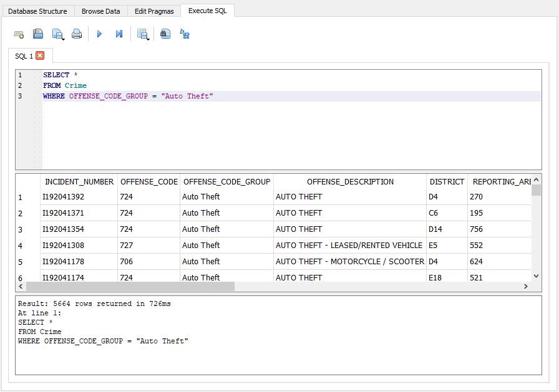The height and width of the screenshot is (392, 559).
Task: Select row header number 1
Action: pos(28,197)
